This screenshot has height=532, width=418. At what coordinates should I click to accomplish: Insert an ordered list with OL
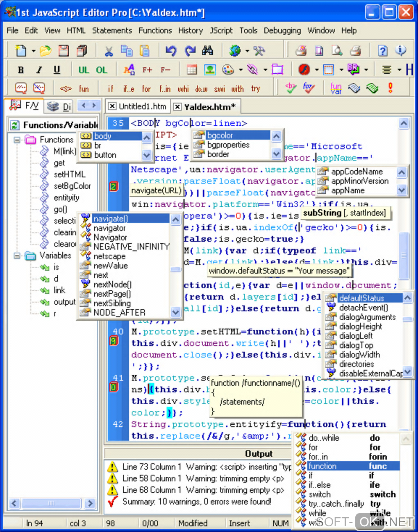[102, 70]
